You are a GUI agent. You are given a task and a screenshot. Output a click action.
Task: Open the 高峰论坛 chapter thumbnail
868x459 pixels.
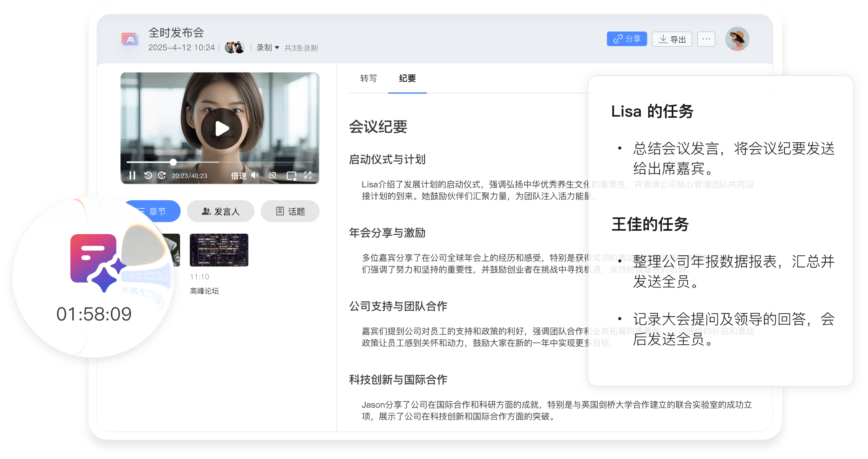click(x=219, y=250)
